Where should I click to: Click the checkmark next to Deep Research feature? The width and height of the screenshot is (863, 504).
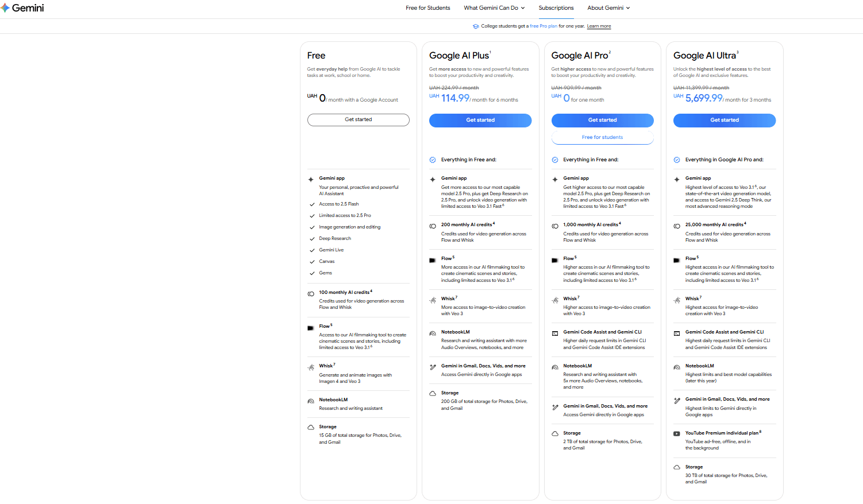tap(312, 238)
